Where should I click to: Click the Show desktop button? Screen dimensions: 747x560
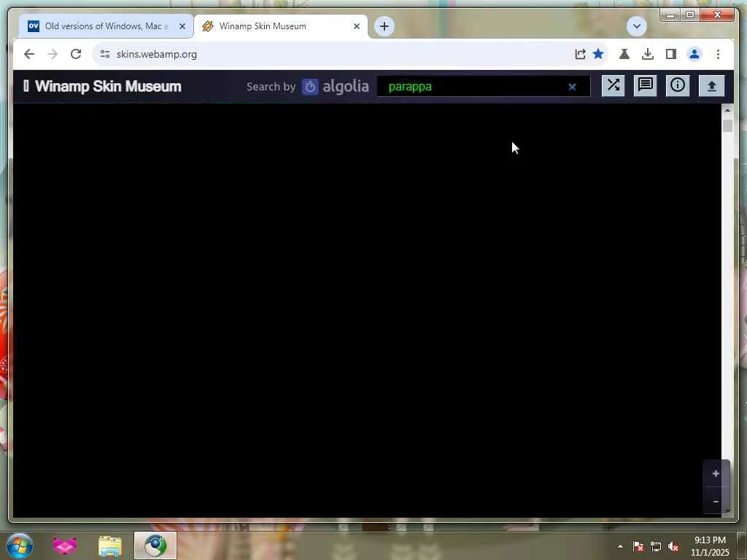pyautogui.click(x=742, y=545)
